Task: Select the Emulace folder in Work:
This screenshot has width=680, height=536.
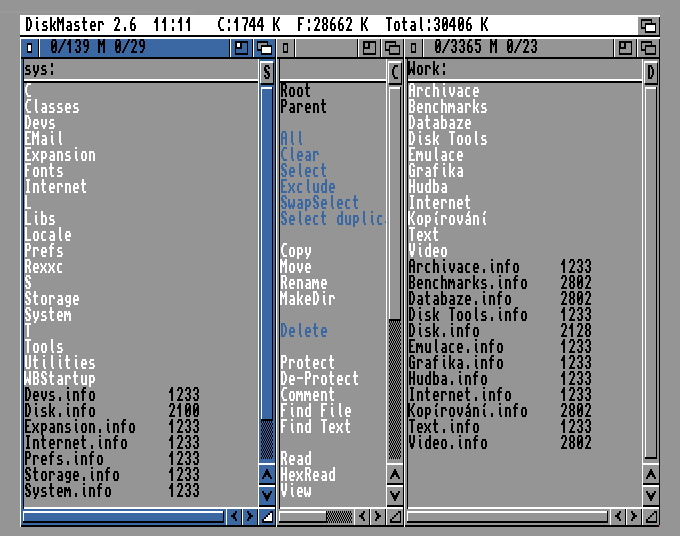Action: tap(435, 155)
